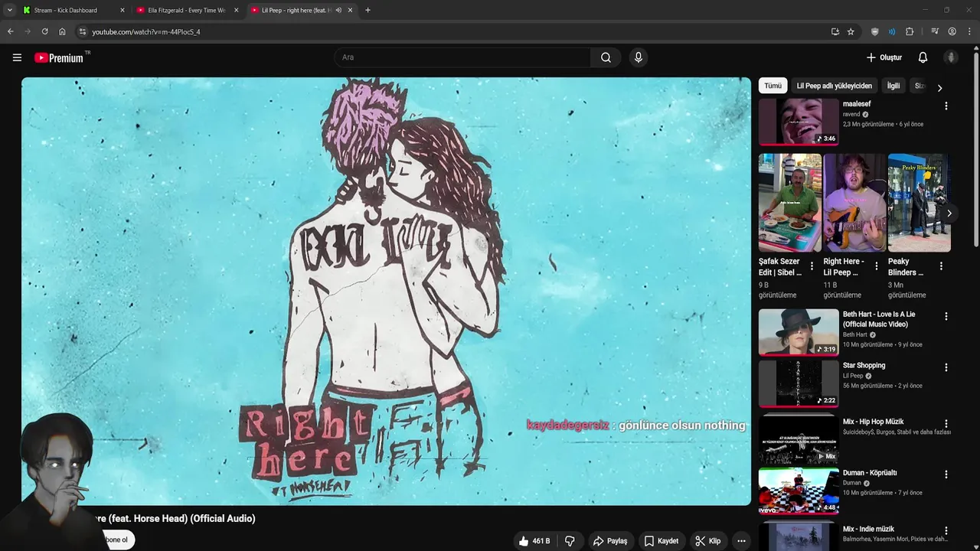This screenshot has width=980, height=551.
Task: Click the video title (Official Audio)
Action: 175,518
